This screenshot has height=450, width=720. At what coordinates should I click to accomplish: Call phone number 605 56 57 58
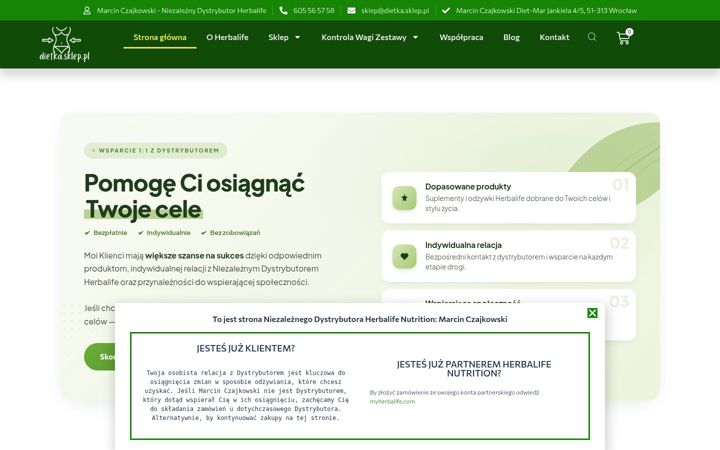(314, 10)
